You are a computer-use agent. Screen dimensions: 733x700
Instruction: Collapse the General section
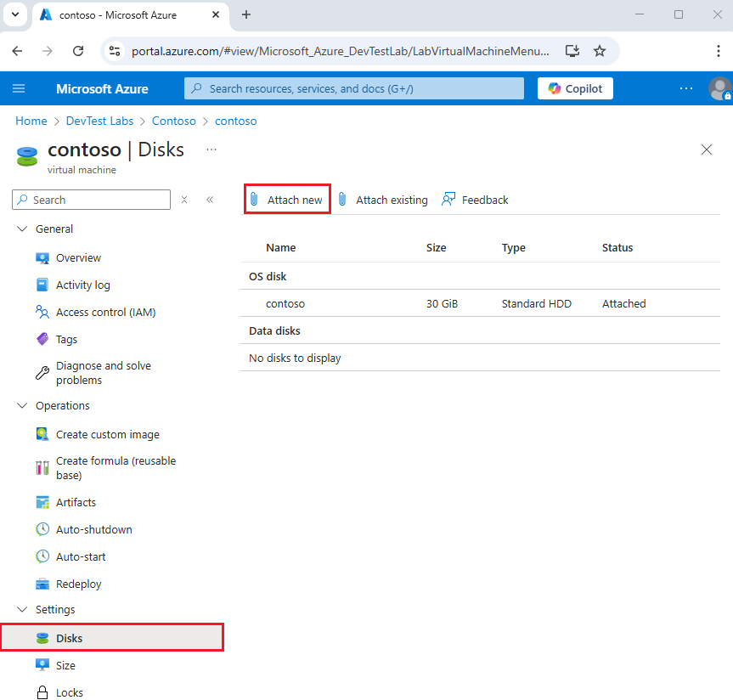click(22, 229)
